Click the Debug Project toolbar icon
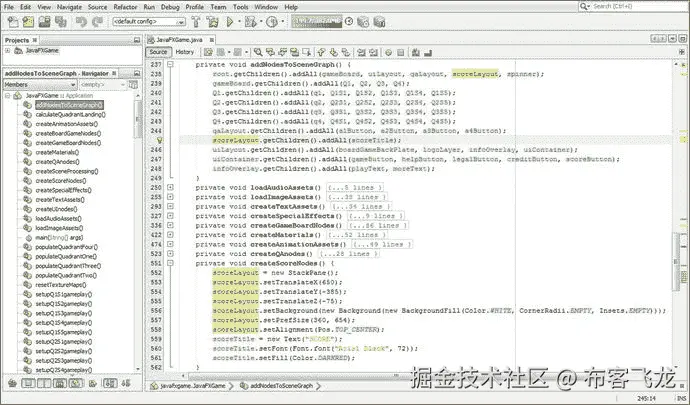690x405 pixels. (x=250, y=22)
